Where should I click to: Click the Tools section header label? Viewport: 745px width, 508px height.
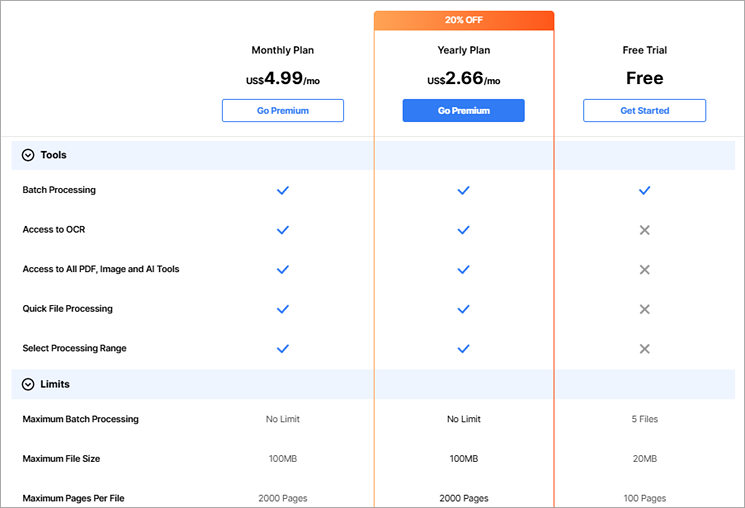click(x=53, y=155)
